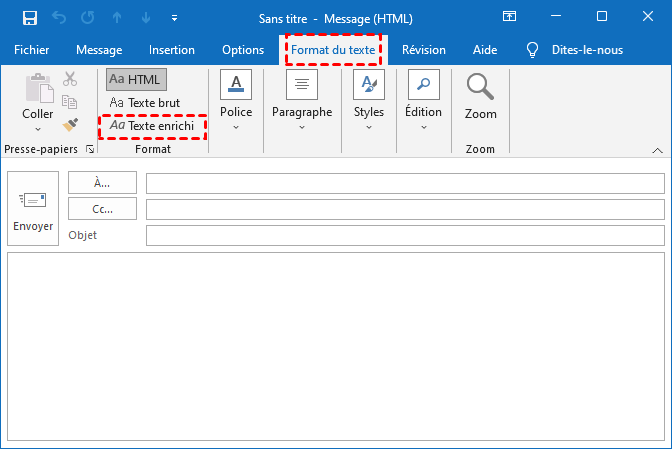The width and height of the screenshot is (672, 449).
Task: Go to next item with the down arrow
Action: click(x=146, y=18)
